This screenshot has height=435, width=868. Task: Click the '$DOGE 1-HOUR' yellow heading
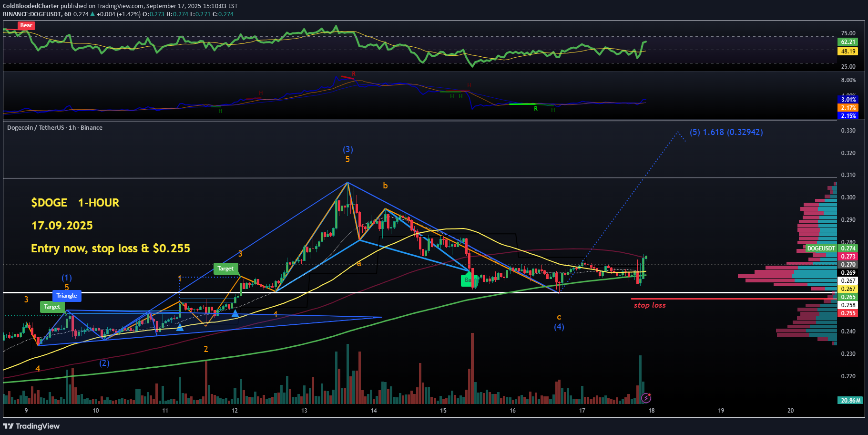tap(75, 203)
